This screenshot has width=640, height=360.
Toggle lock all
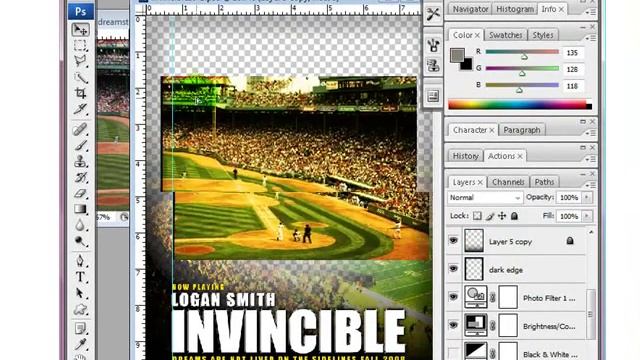click(x=514, y=216)
